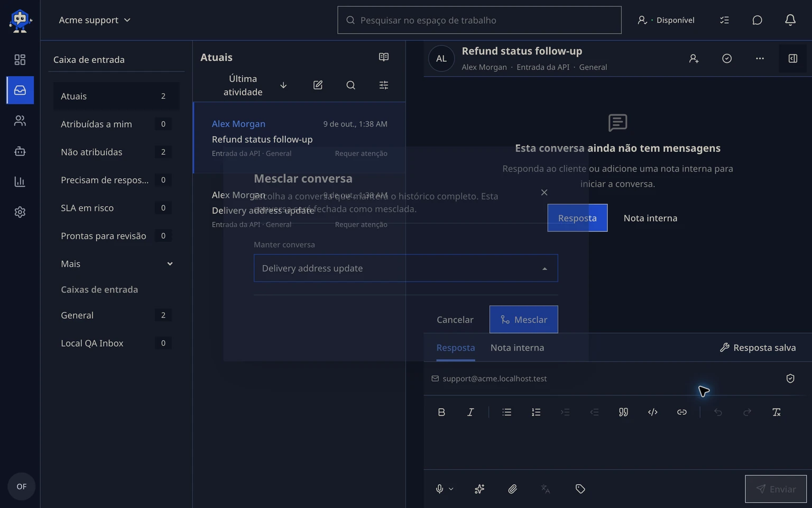Image resolution: width=812 pixels, height=508 pixels.
Task: Toggle the right details side panel
Action: 793,59
